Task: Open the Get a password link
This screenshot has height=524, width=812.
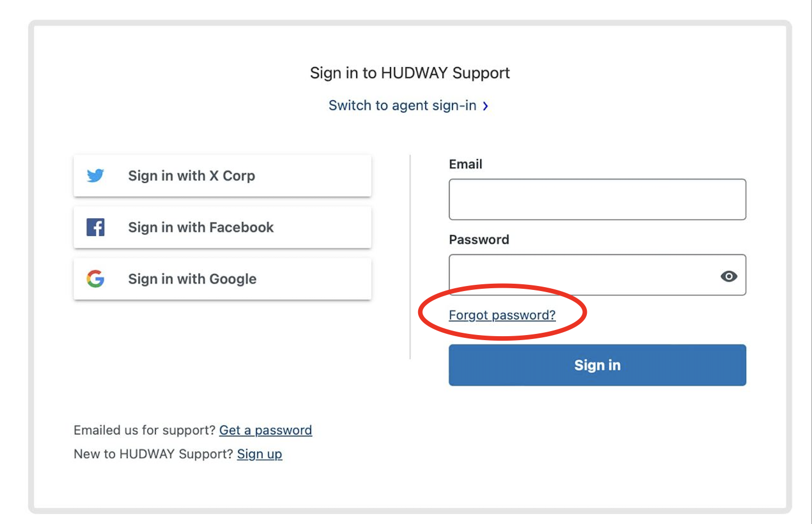Action: (265, 430)
